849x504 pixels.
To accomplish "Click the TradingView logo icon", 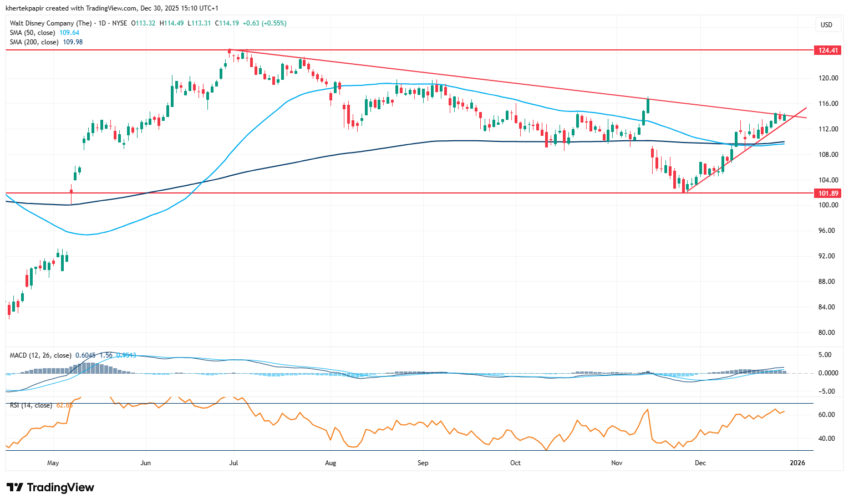I will [x=15, y=487].
